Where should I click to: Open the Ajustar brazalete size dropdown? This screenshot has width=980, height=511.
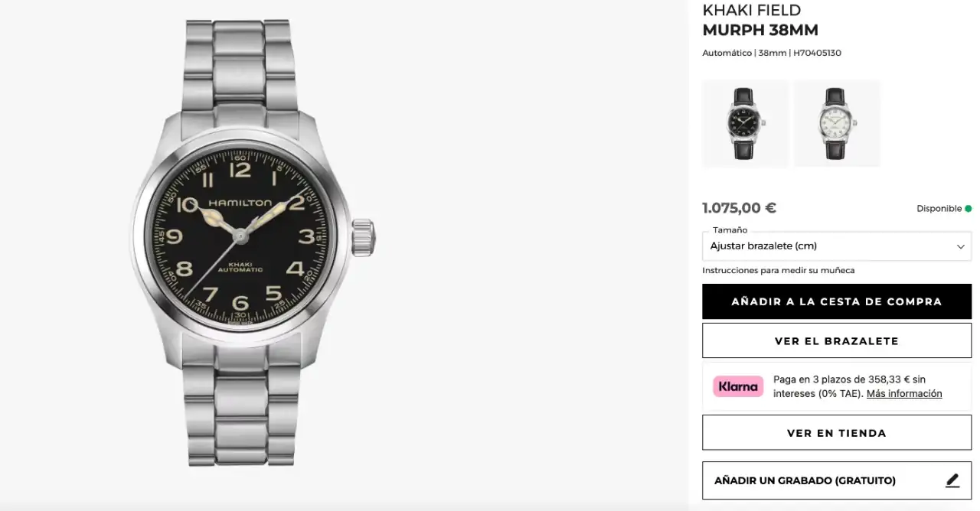[837, 246]
